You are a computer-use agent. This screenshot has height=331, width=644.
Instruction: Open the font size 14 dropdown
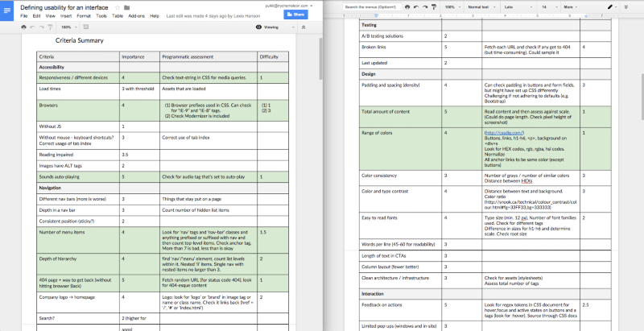(x=548, y=7)
